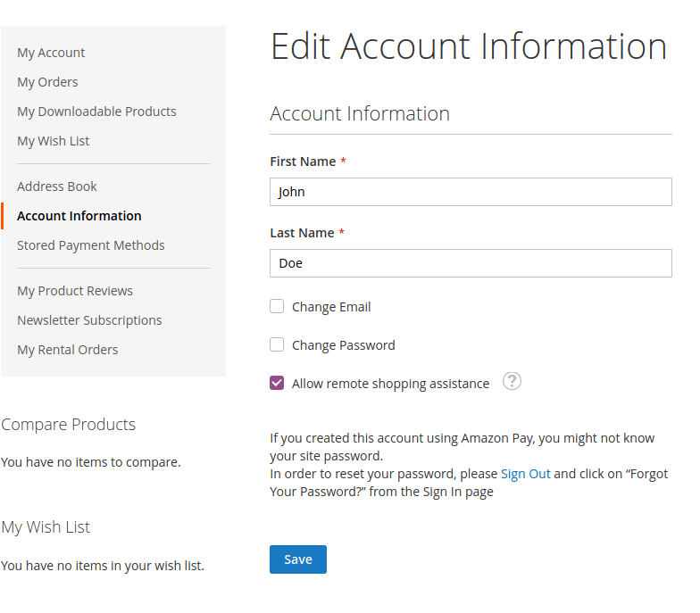Click the Compare Products heading
The width and height of the screenshot is (700, 613).
(x=68, y=425)
